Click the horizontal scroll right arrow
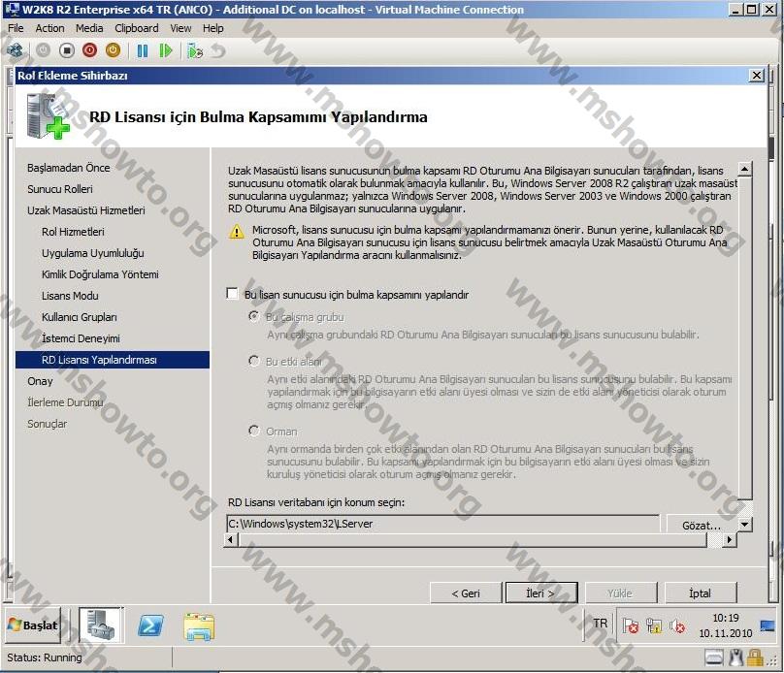 [x=730, y=539]
